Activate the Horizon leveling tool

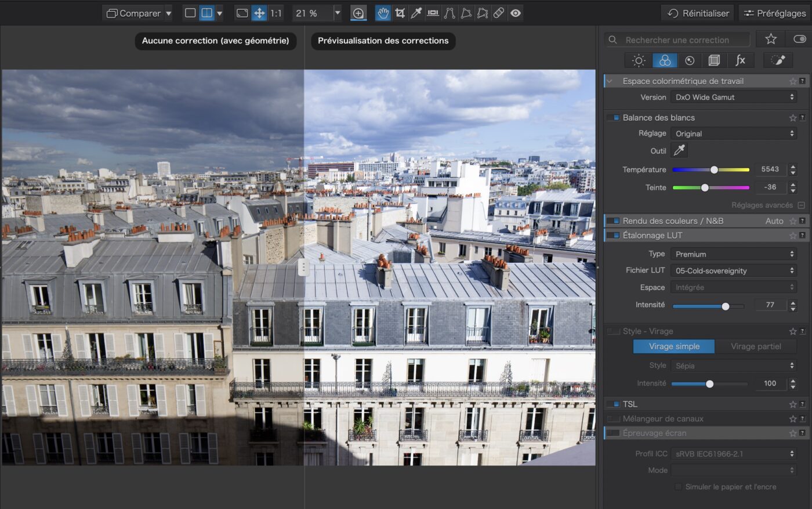click(x=433, y=13)
